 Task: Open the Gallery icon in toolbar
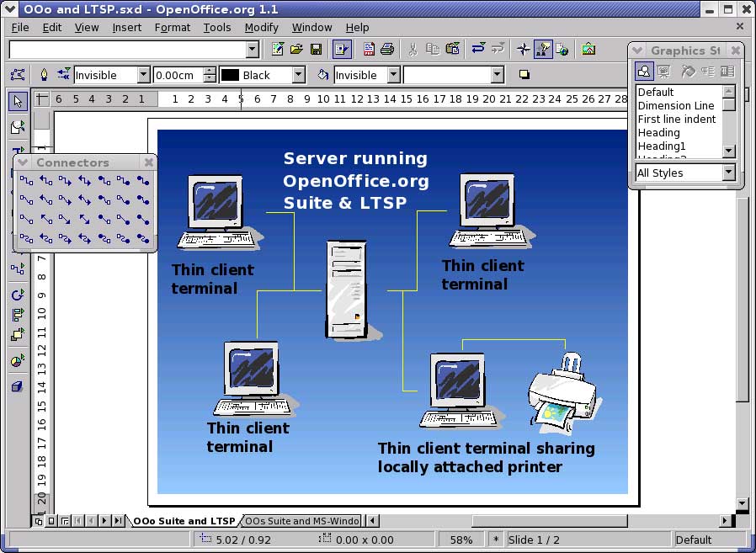(588, 50)
